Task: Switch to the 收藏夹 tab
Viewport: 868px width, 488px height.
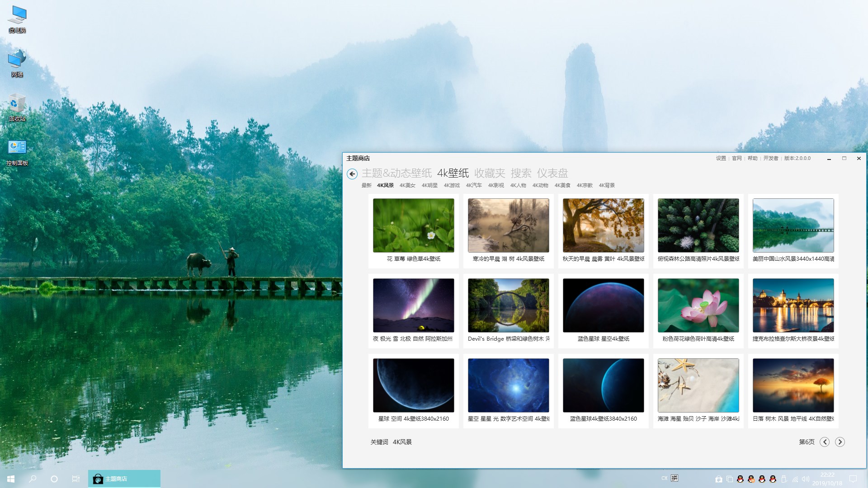Action: coord(490,173)
